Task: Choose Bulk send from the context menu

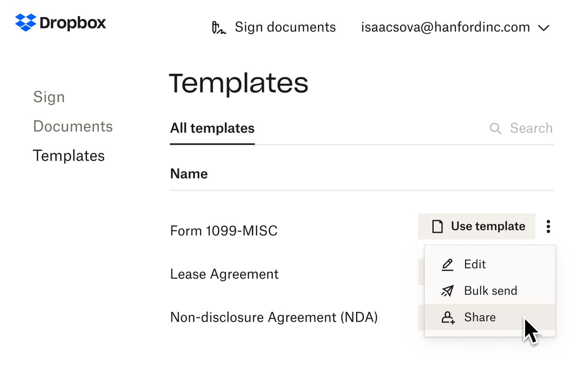Action: point(490,290)
